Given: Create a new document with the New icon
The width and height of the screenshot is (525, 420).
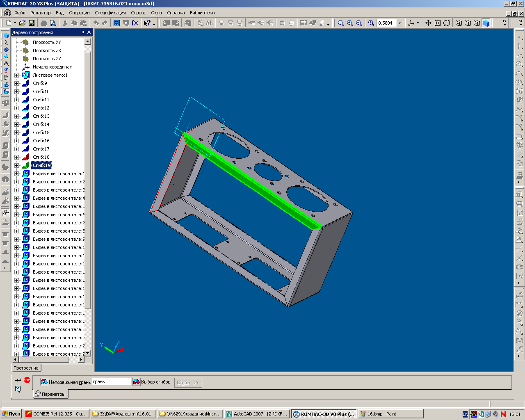Looking at the screenshot, I should coord(9,23).
